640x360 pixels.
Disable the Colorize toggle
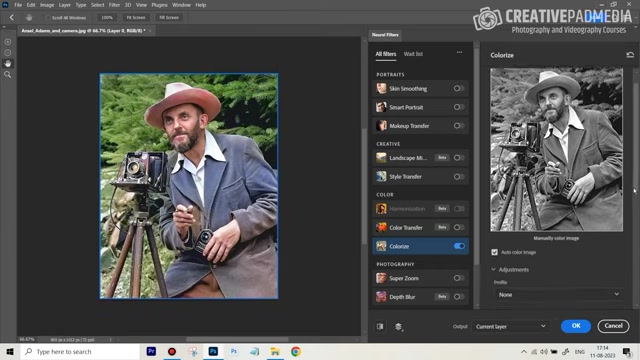tap(459, 246)
